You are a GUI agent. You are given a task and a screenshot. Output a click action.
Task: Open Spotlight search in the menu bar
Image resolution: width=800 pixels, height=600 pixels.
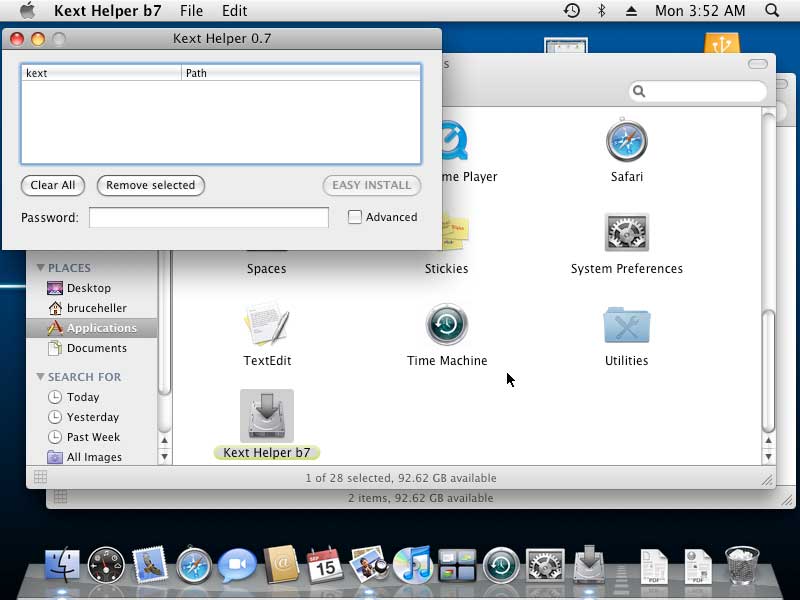point(772,11)
